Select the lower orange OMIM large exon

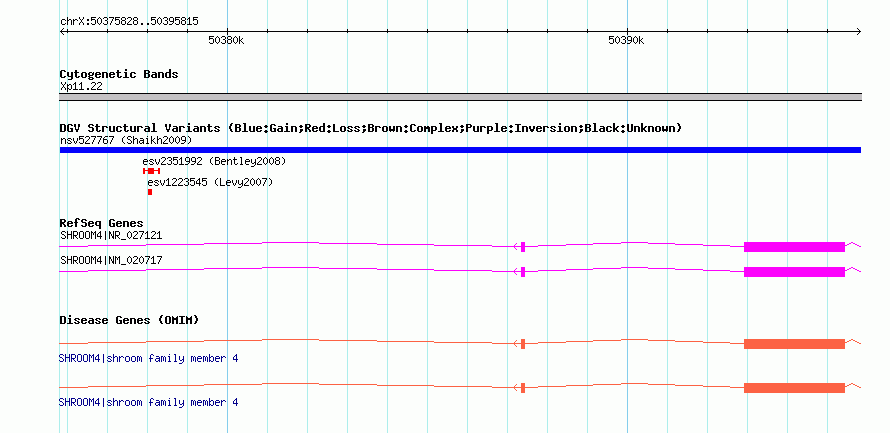794,388
